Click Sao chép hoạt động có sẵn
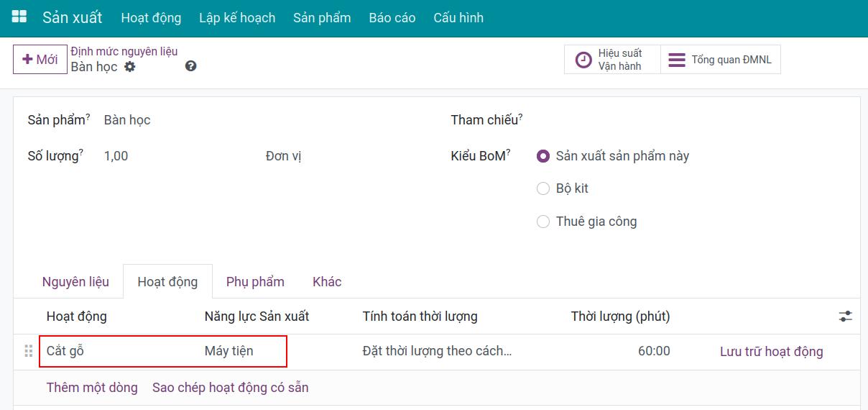868x410 pixels. [x=231, y=388]
